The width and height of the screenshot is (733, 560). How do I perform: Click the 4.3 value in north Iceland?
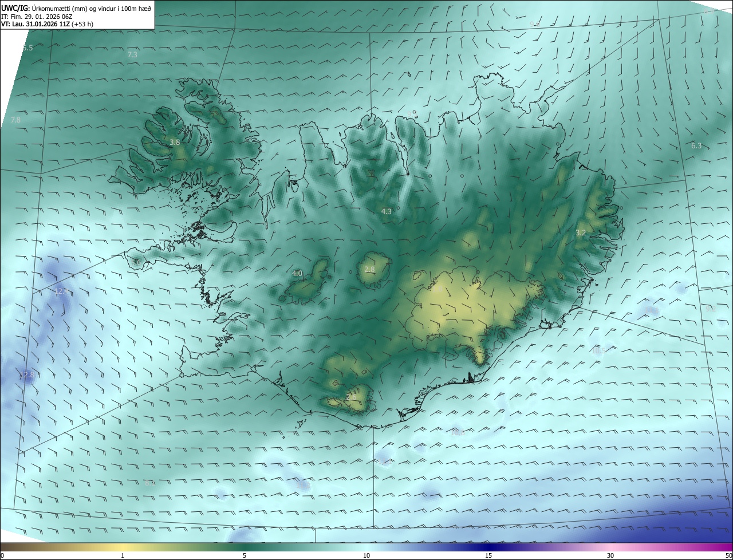pyautogui.click(x=387, y=211)
